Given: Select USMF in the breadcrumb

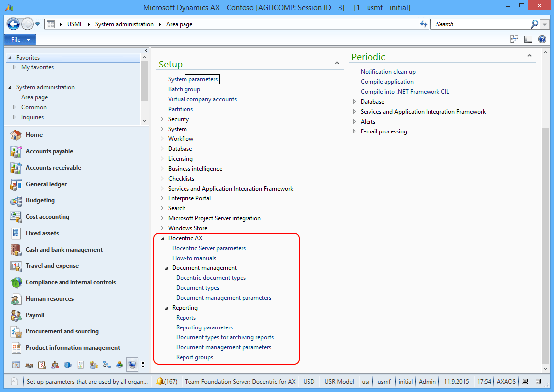Looking at the screenshot, I should click(x=75, y=24).
